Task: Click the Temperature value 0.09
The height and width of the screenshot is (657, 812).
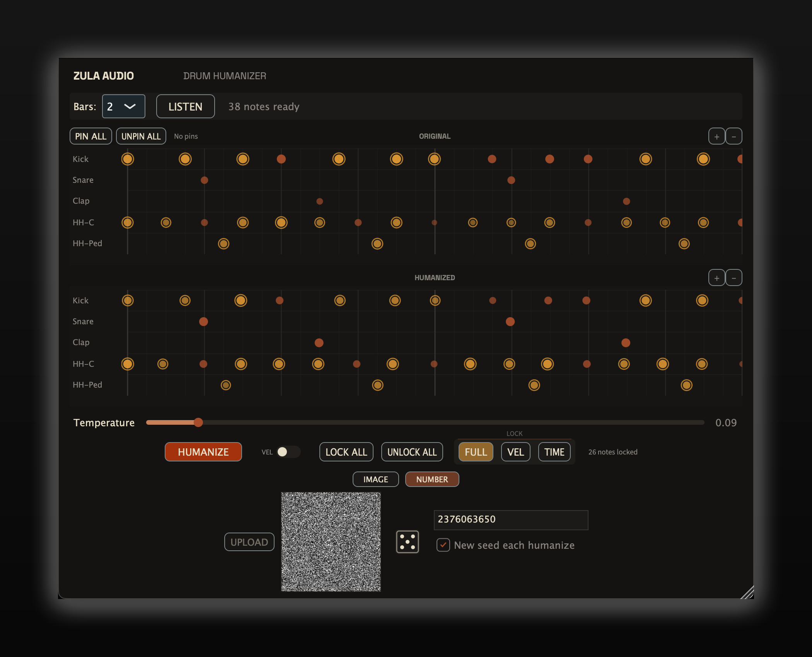Action: tap(726, 422)
